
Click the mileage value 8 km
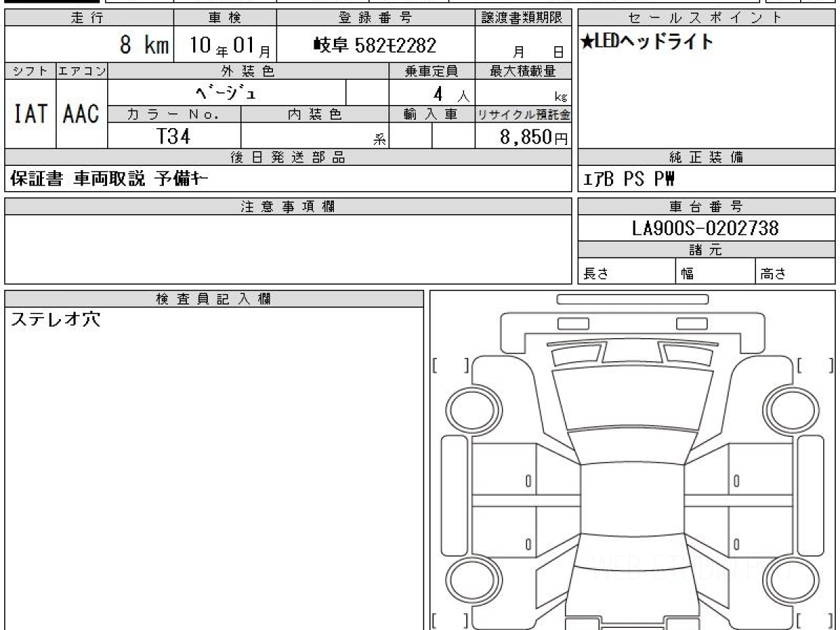(x=144, y=45)
